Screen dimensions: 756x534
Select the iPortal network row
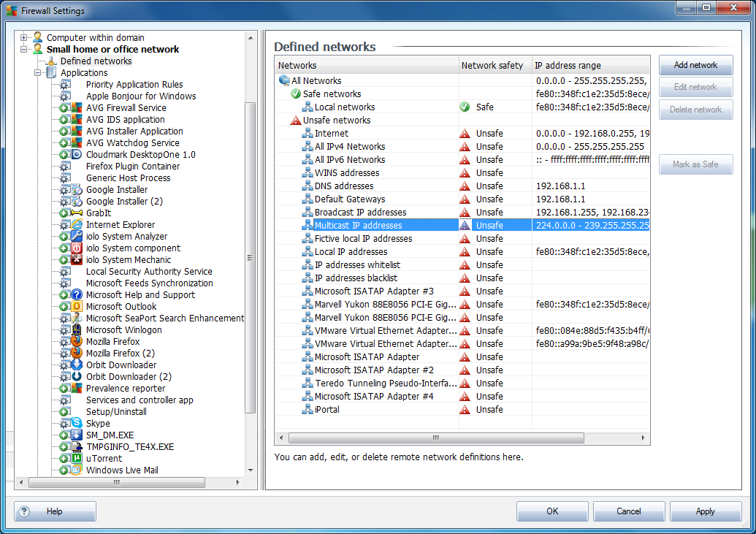pyautogui.click(x=462, y=410)
